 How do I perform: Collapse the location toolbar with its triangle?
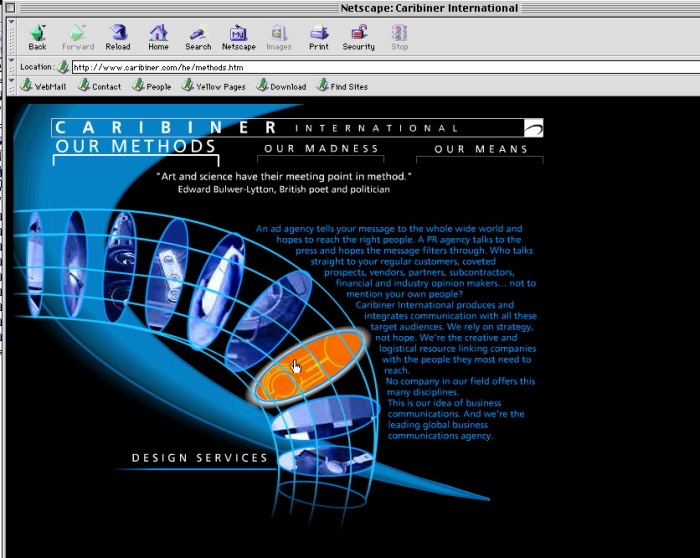point(12,60)
